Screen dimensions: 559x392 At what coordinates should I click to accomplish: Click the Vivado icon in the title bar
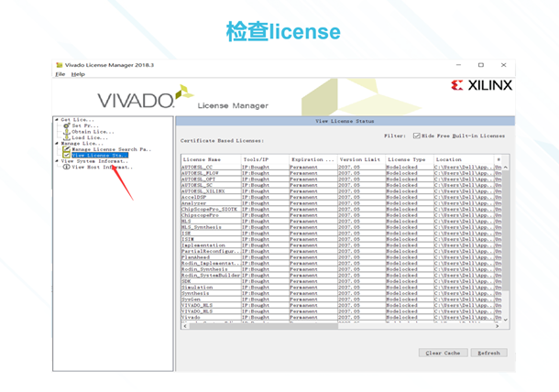click(60, 65)
